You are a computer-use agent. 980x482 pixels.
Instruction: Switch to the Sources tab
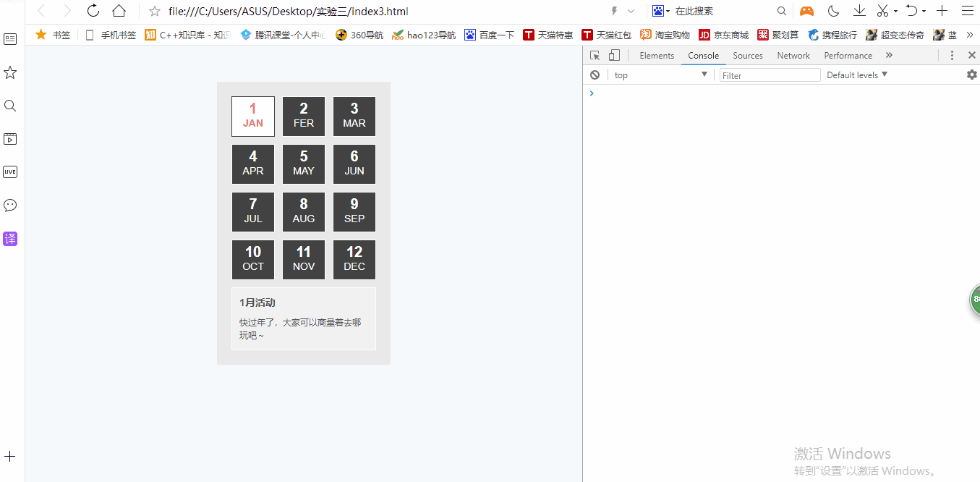[748, 56]
